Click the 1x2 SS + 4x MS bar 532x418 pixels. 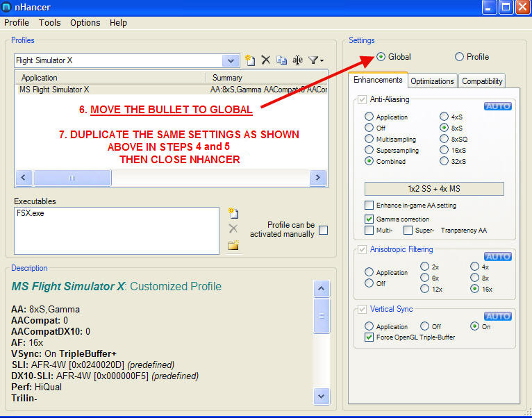tap(434, 189)
